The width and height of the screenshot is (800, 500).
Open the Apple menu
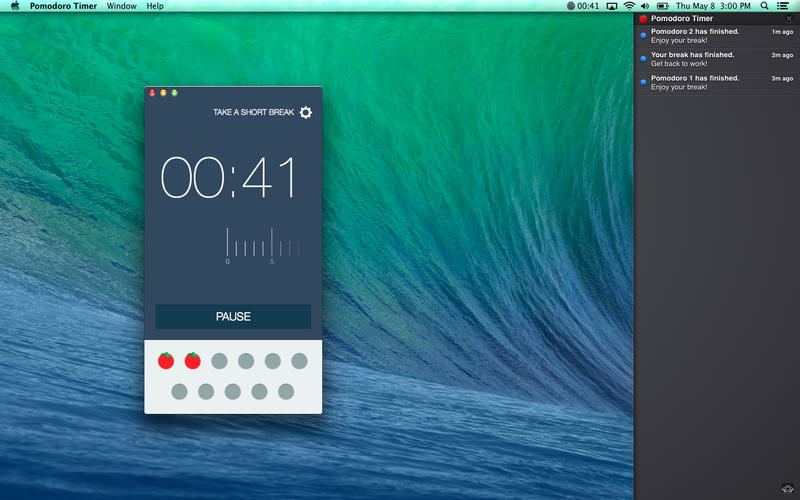[14, 6]
